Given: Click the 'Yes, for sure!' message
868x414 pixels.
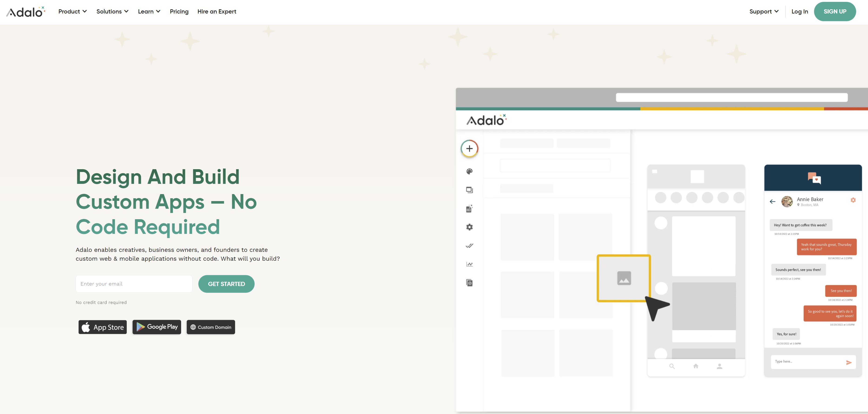Looking at the screenshot, I should coord(786,334).
